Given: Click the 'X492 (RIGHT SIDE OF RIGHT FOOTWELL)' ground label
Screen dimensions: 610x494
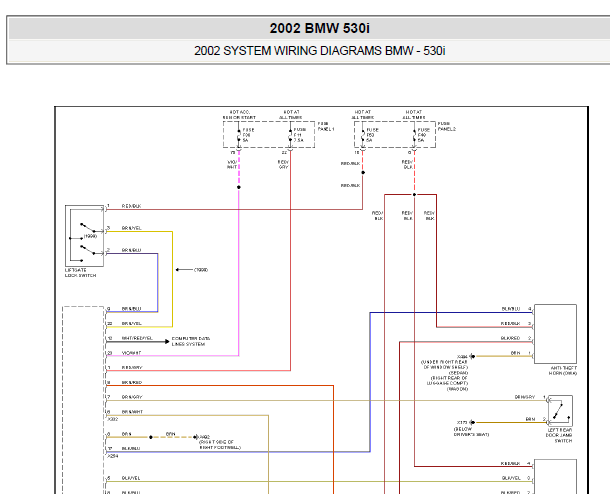Looking at the screenshot, I should [220, 442].
